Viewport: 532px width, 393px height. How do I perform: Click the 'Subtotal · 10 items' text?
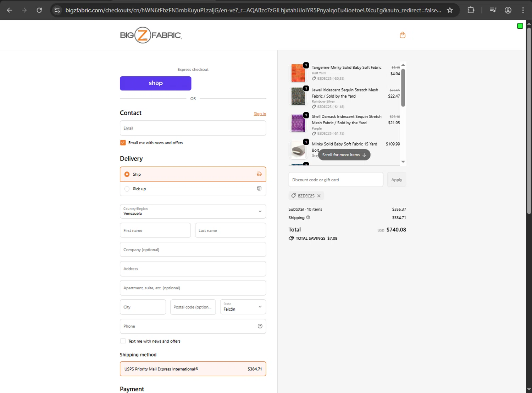point(305,209)
